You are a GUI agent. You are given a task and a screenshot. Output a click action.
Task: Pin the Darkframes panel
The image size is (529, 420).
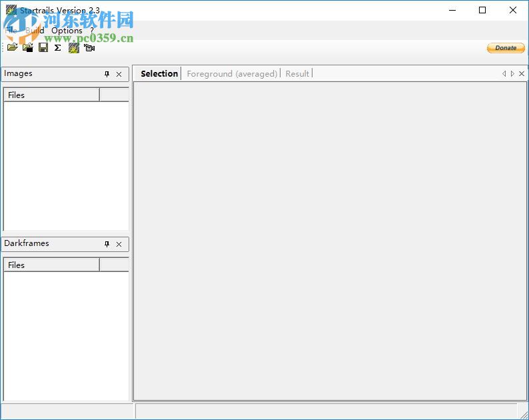coord(107,244)
